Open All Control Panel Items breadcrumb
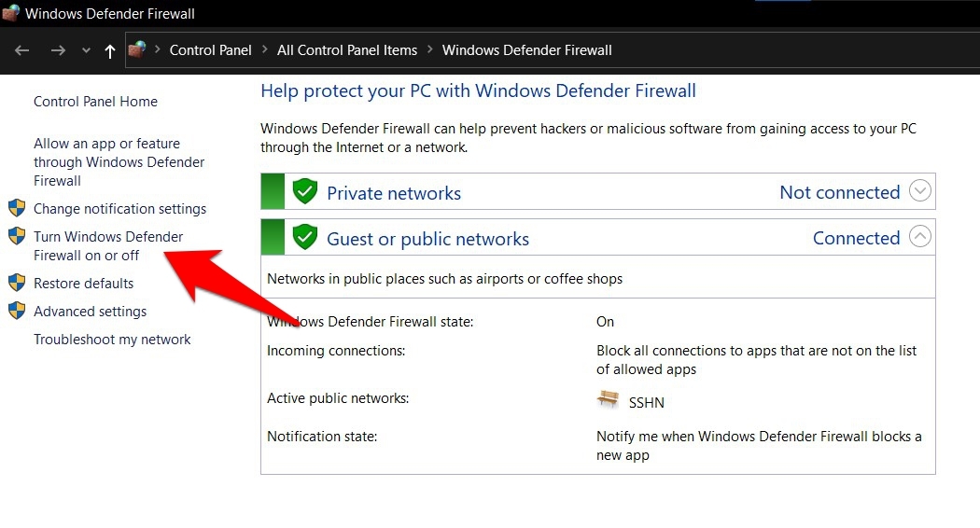Viewport: 980px width, 528px height. (x=347, y=50)
